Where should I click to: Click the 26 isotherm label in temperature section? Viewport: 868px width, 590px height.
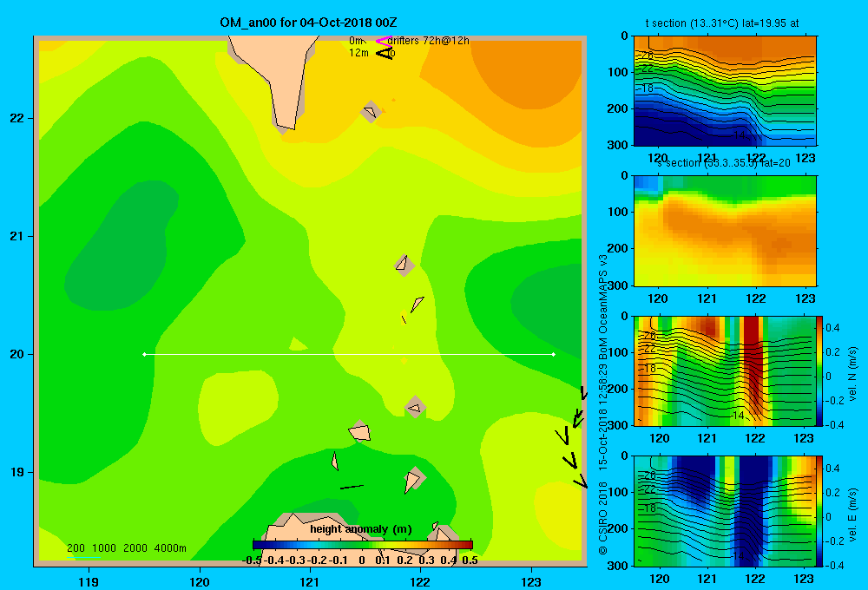coord(648,56)
